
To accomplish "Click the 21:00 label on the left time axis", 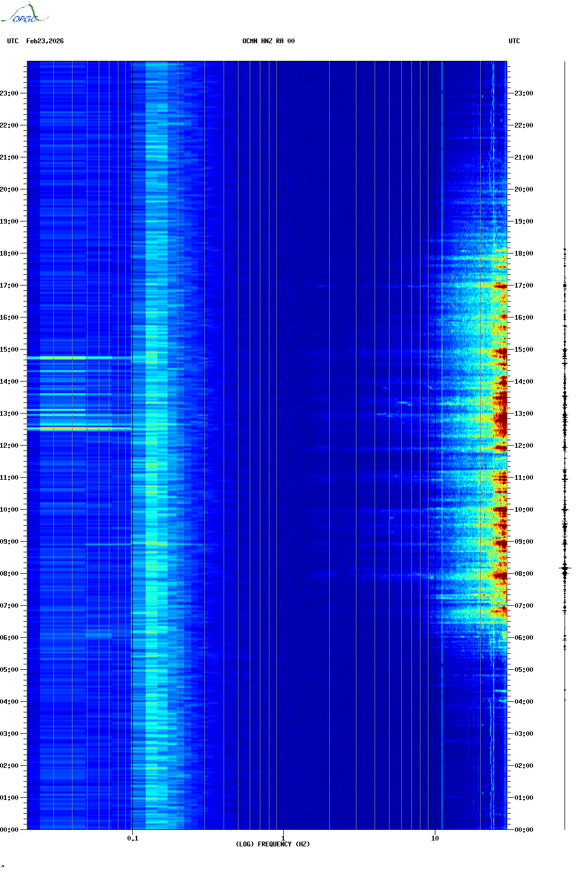I will tap(9, 157).
